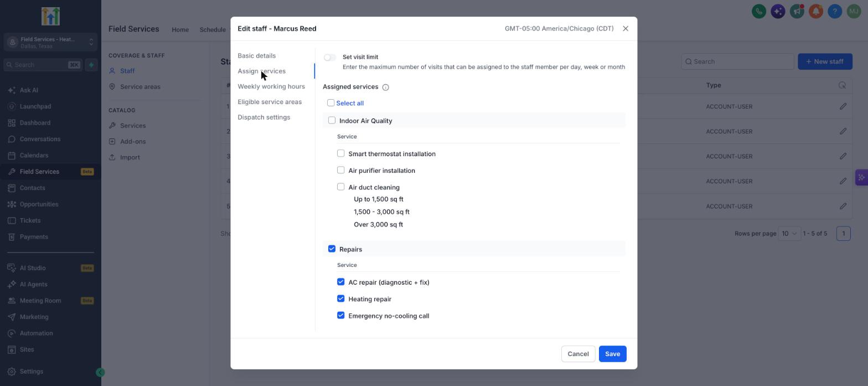Click the green lightning quick actions icon
This screenshot has height=386, width=868.
click(91, 65)
